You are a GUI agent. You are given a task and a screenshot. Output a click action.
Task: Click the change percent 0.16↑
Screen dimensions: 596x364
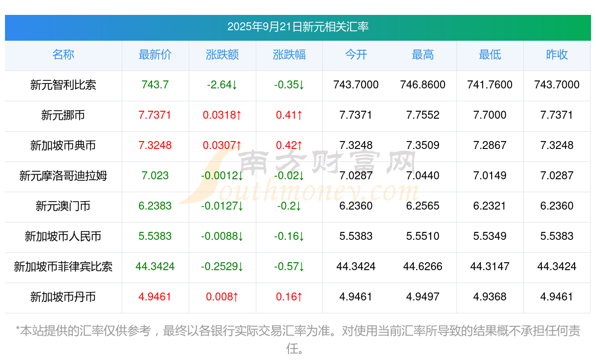pyautogui.click(x=289, y=297)
